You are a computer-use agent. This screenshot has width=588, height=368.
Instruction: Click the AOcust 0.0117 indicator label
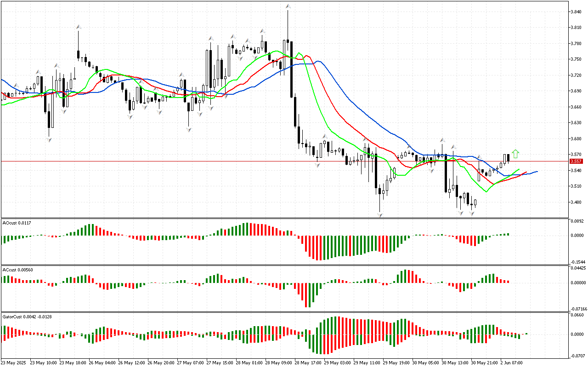(17, 223)
